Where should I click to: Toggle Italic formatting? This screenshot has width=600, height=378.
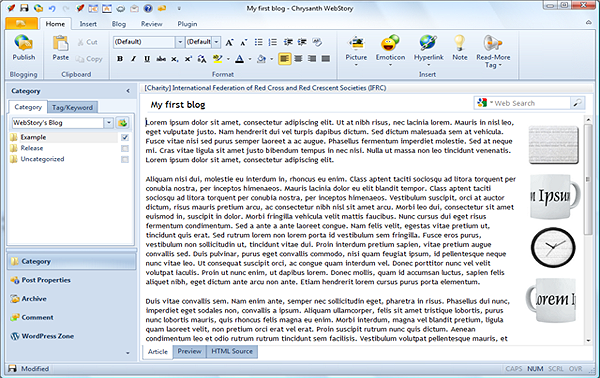(134, 59)
